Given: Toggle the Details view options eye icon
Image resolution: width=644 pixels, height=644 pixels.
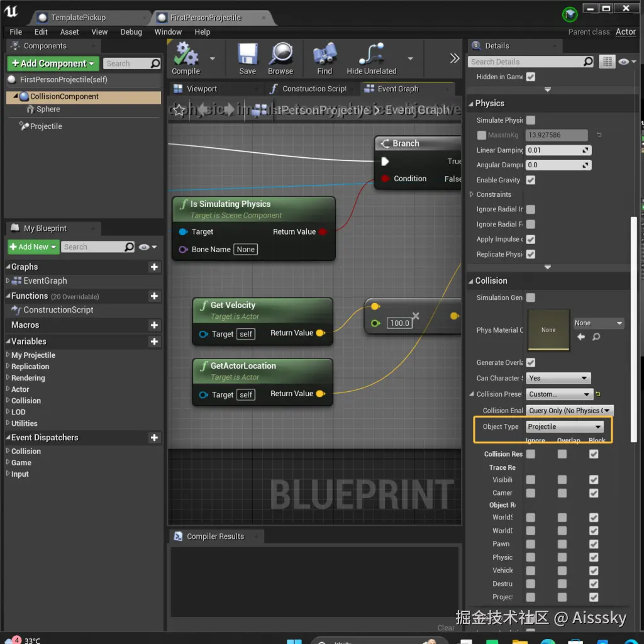Looking at the screenshot, I should click(623, 62).
